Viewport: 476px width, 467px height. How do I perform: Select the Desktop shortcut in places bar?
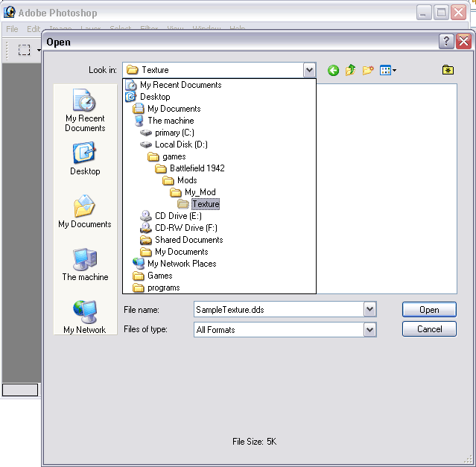click(x=85, y=159)
